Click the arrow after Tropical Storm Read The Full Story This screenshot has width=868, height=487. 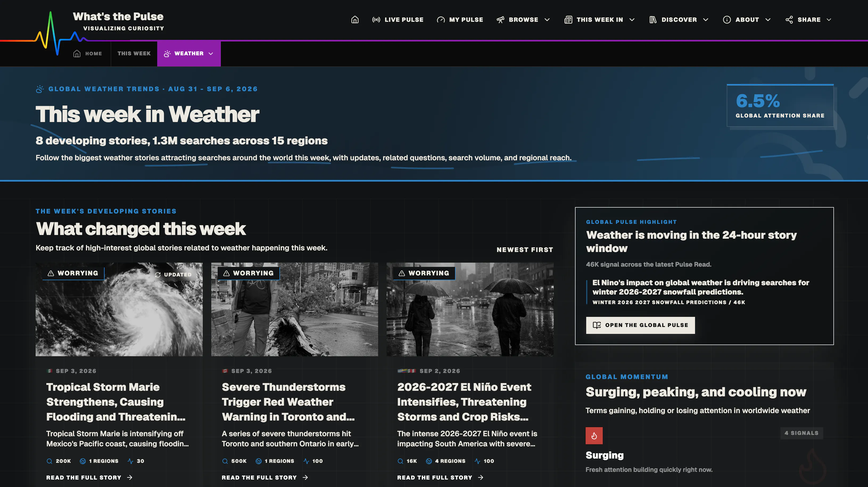coord(130,478)
